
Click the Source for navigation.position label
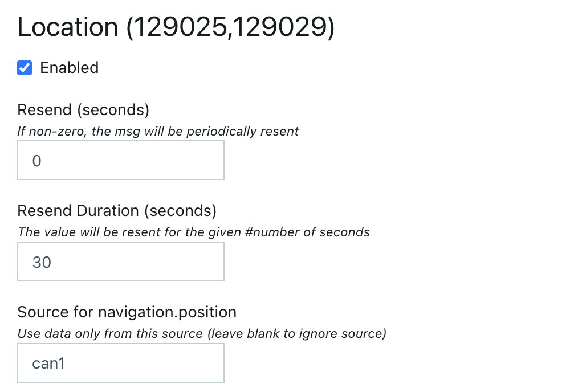[127, 312]
